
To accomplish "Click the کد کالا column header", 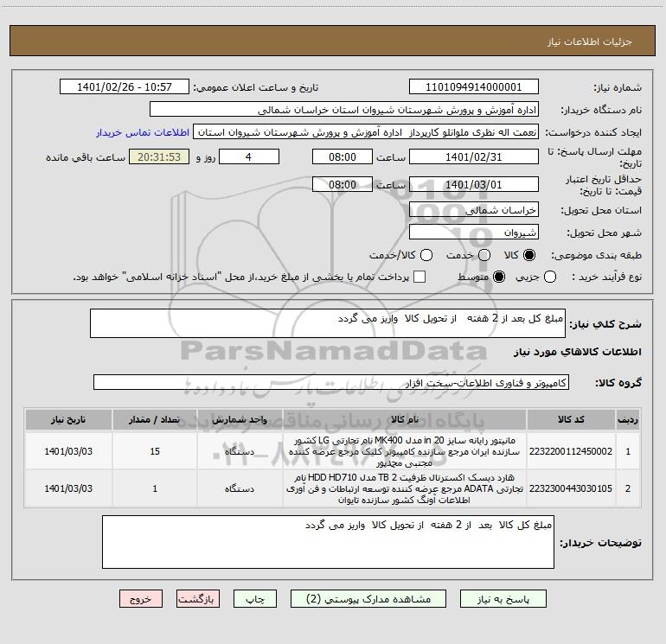I will pos(571,420).
